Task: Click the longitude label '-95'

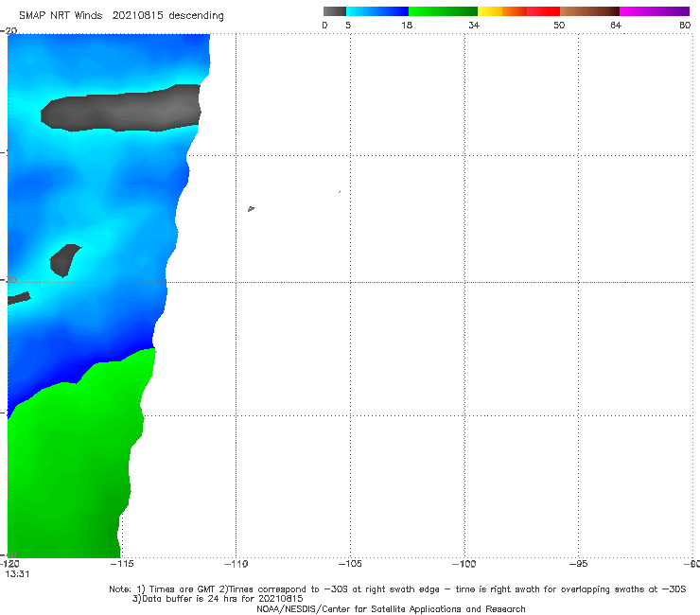Action: [578, 564]
